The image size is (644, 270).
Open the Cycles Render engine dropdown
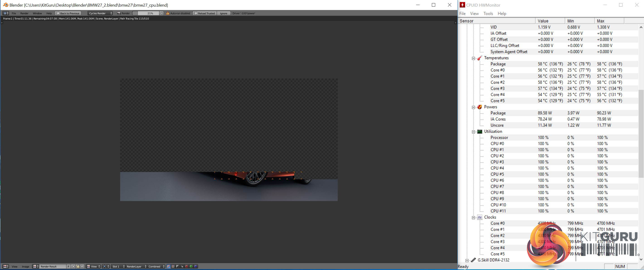(x=100, y=13)
